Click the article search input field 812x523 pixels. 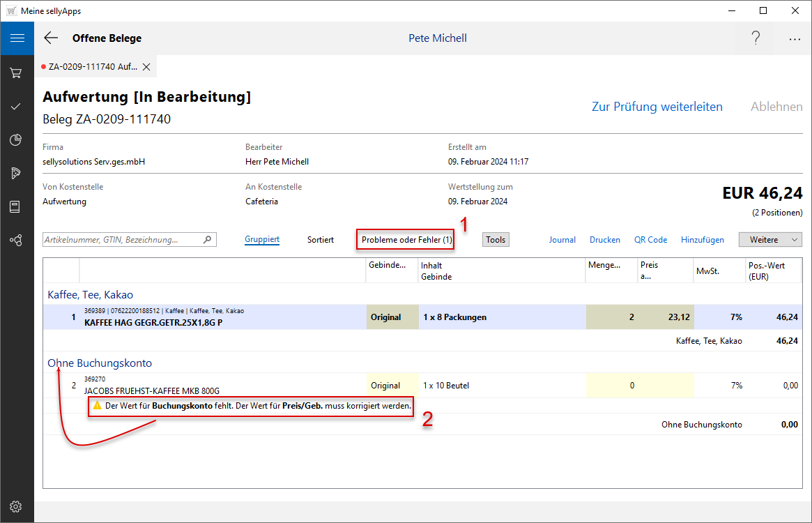click(x=122, y=240)
